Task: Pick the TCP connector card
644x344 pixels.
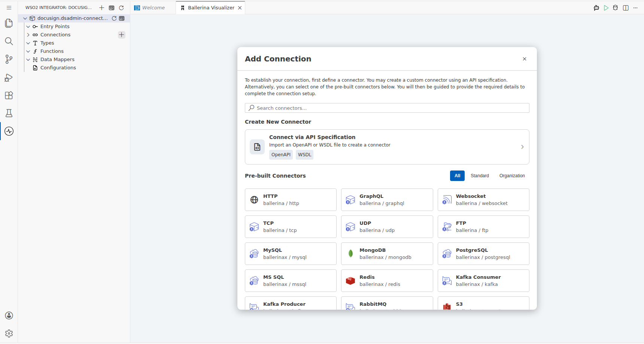Action: [x=291, y=227]
